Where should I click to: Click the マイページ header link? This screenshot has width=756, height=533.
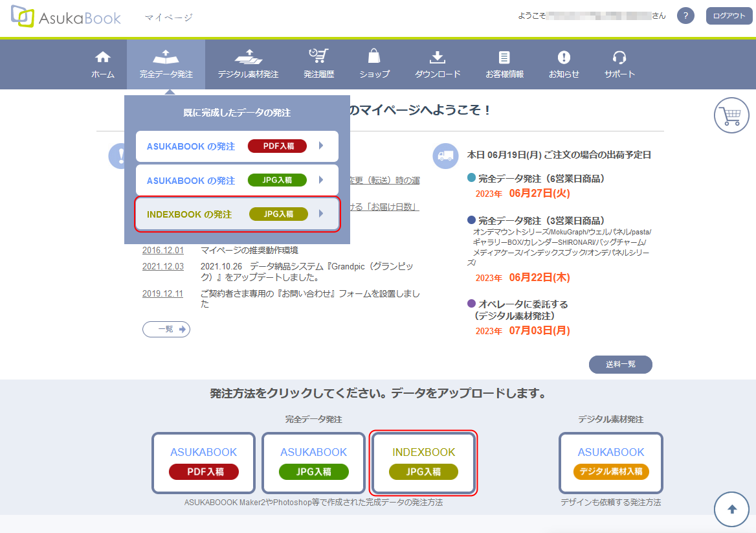pos(169,17)
